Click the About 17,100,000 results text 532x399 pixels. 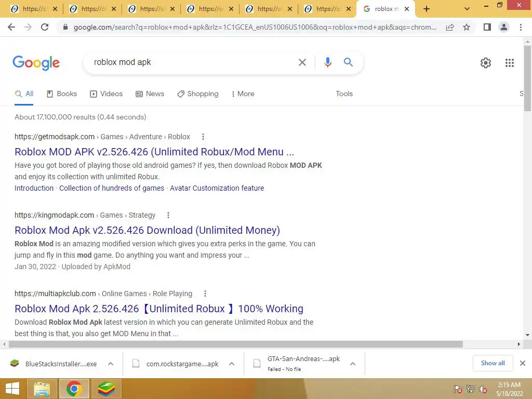coord(81,117)
